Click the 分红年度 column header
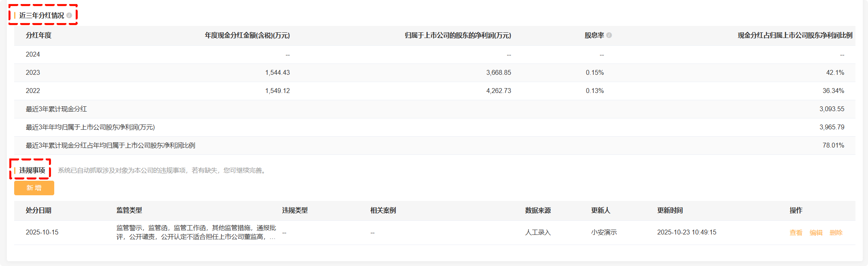The image size is (868, 266). pyautogui.click(x=38, y=35)
